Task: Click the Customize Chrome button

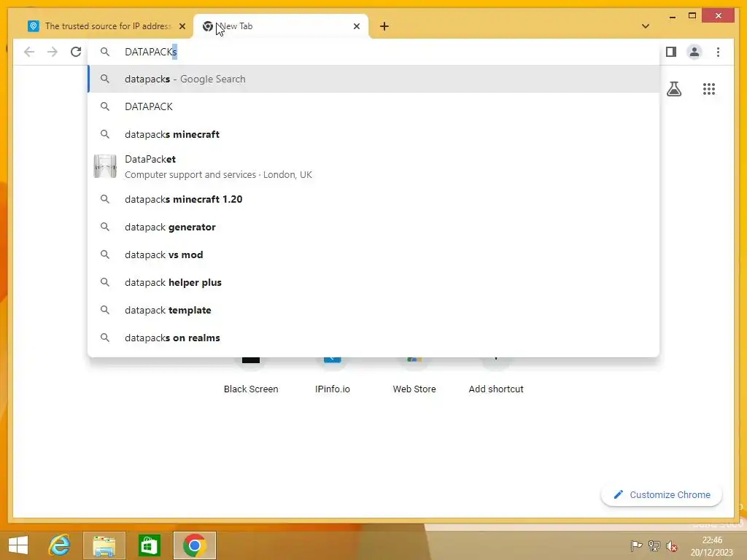Action: point(662,495)
